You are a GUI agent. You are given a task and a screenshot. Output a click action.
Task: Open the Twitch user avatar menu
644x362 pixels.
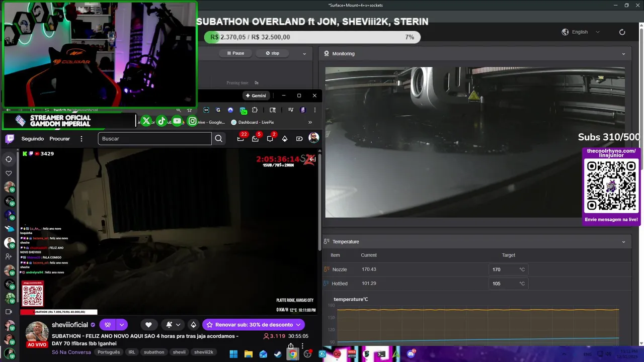coord(313,138)
